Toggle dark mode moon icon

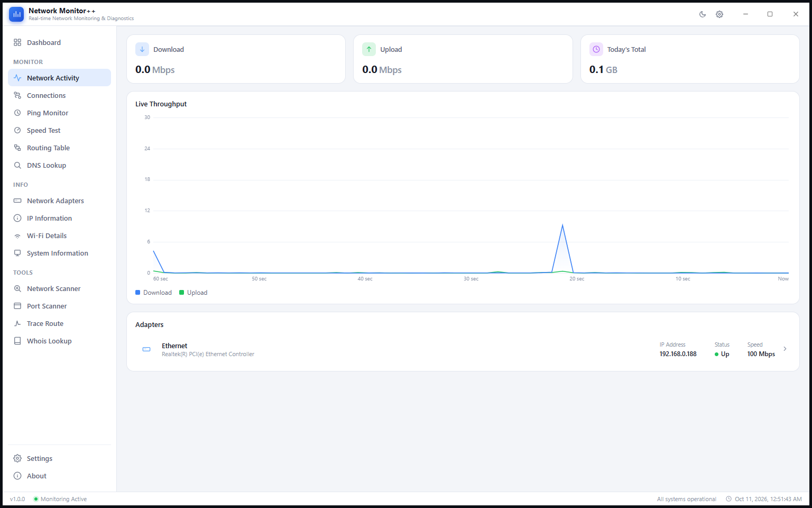703,14
